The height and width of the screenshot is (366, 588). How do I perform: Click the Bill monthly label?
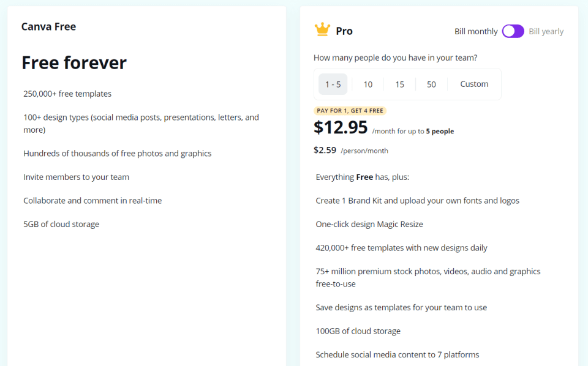click(x=475, y=31)
